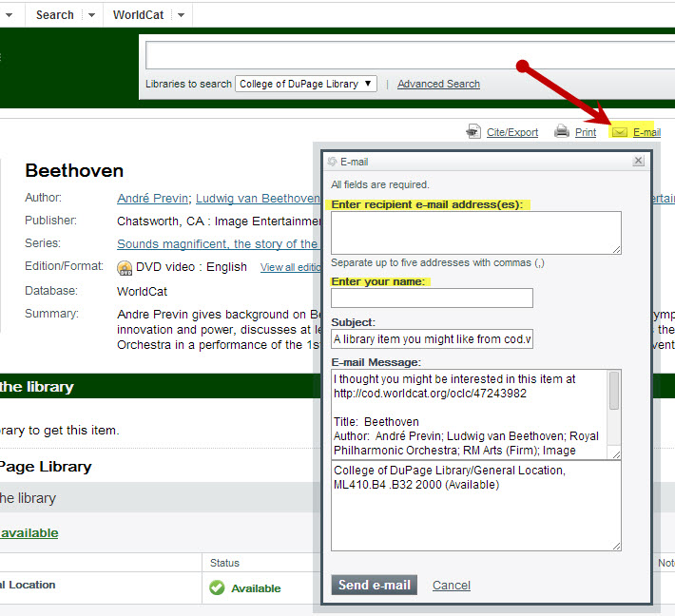Focus the Enter your name field
The height and width of the screenshot is (616, 675).
click(x=432, y=298)
